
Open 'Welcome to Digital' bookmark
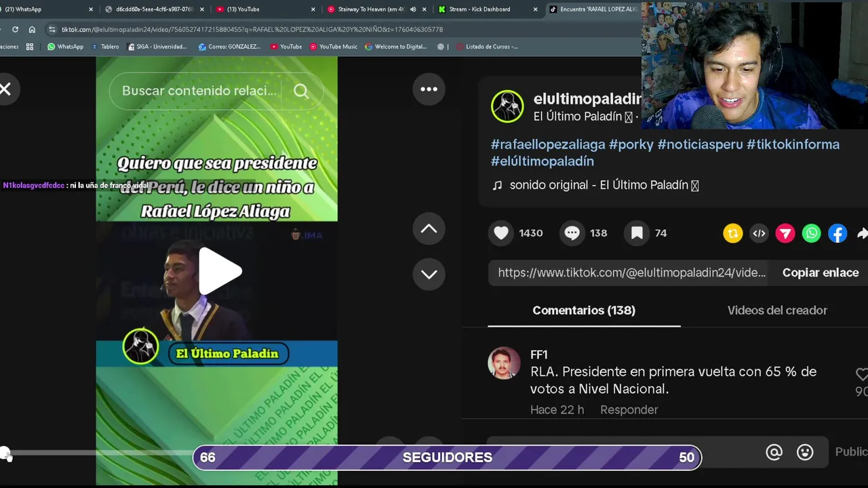pyautogui.click(x=396, y=47)
